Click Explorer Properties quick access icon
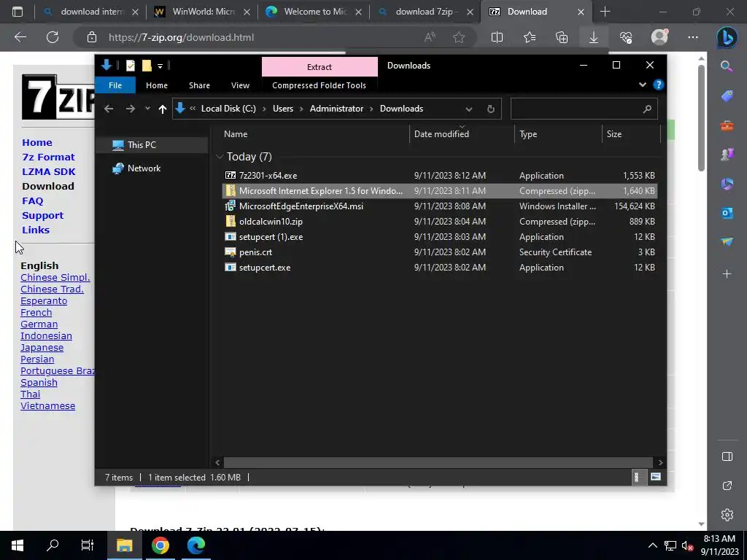 pos(130,66)
